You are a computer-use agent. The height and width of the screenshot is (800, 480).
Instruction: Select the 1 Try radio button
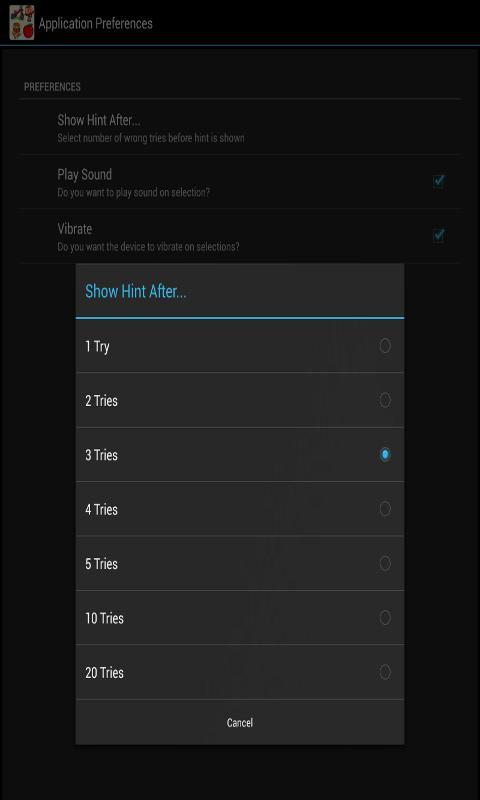coord(385,346)
